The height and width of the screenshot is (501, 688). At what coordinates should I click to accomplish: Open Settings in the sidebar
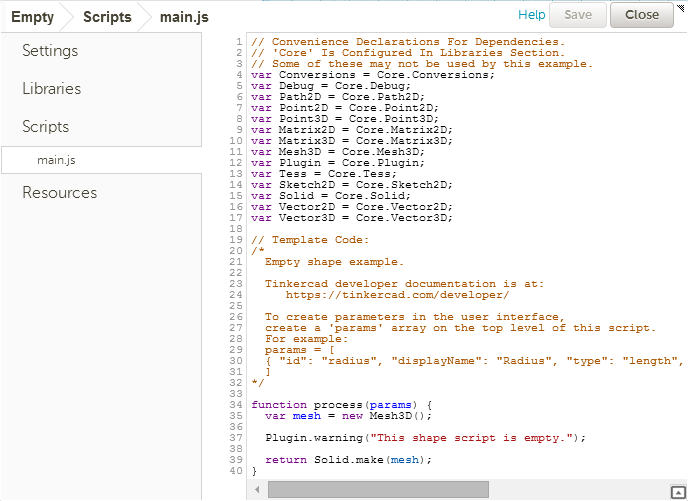50,50
